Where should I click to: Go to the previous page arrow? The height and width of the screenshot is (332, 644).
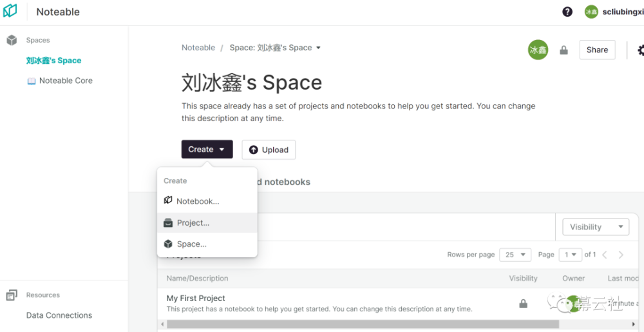[x=605, y=255]
